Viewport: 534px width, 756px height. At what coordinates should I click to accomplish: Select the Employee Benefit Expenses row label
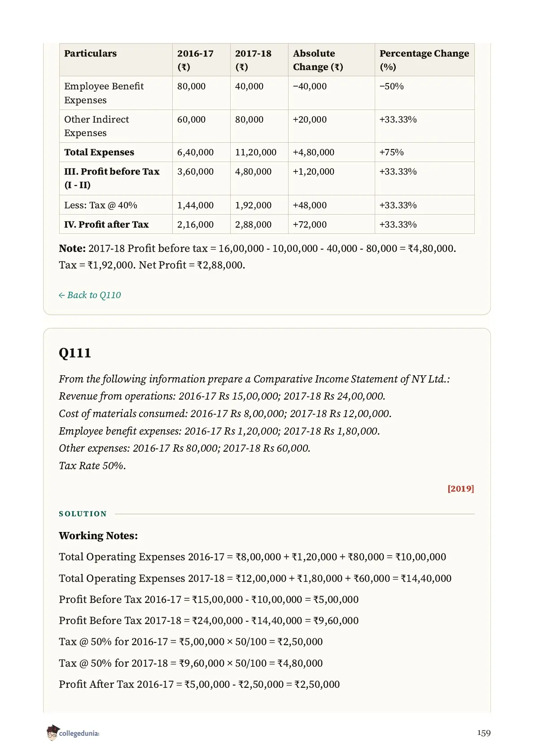104,93
